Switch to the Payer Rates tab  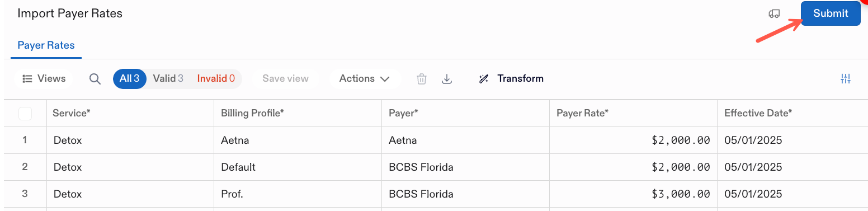46,45
